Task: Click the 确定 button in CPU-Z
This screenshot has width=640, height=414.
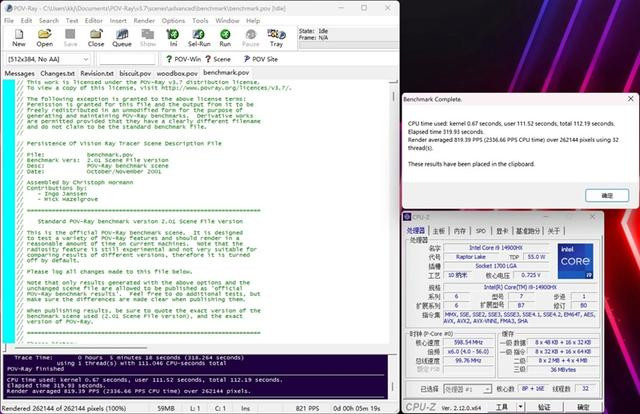Action: click(x=583, y=407)
